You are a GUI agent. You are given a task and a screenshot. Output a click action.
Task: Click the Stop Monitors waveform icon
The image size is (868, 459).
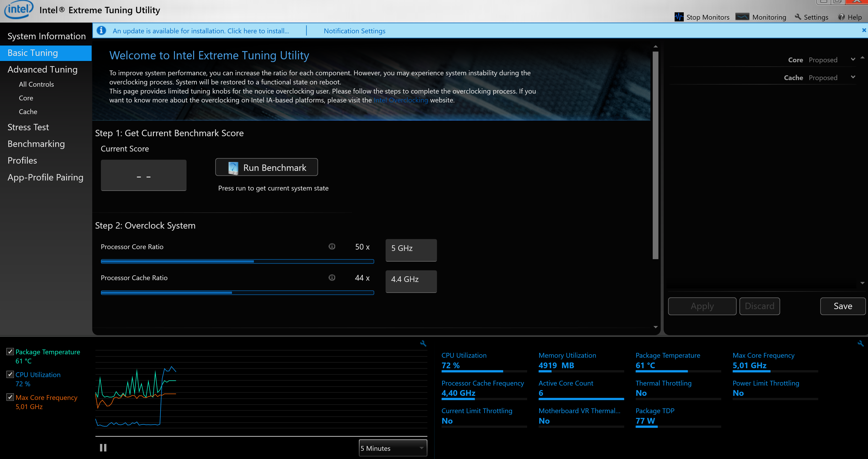pos(679,17)
